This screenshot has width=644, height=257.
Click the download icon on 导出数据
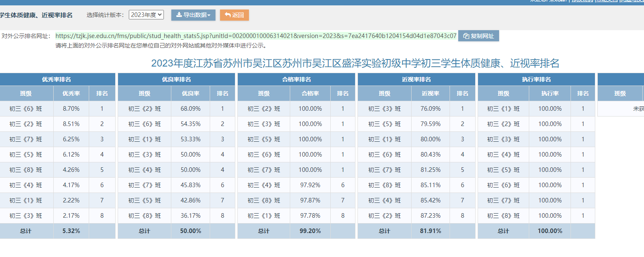(x=179, y=15)
